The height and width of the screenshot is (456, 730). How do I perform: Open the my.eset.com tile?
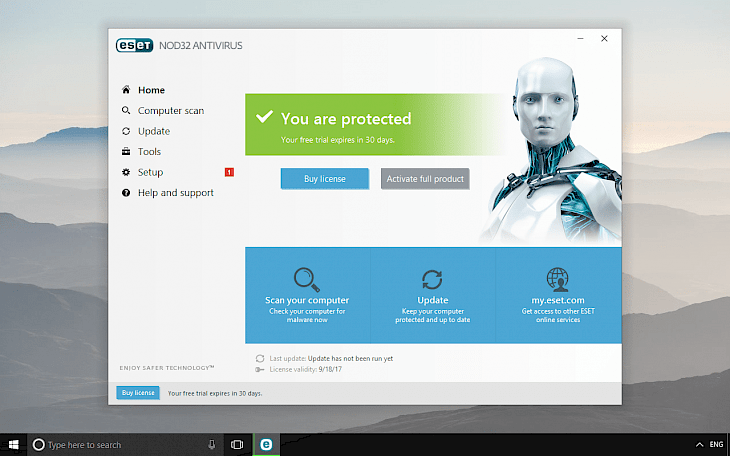pos(558,295)
